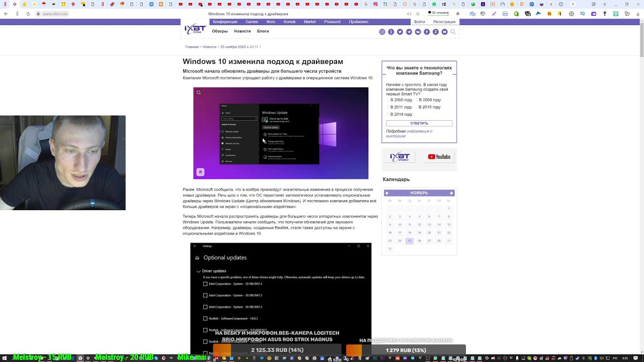
Task: Check Realtek SoftwareComponent 1.0.0.5 checkbox
Action: [205, 318]
